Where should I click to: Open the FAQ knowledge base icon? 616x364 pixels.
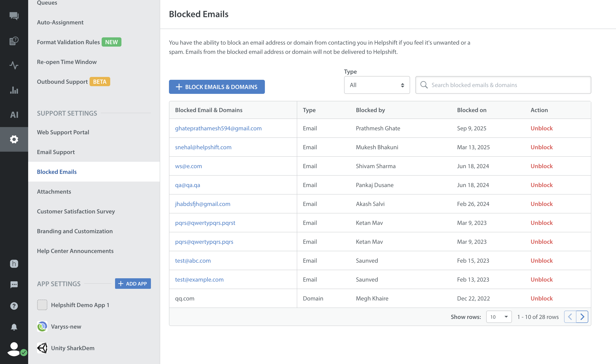point(14,41)
